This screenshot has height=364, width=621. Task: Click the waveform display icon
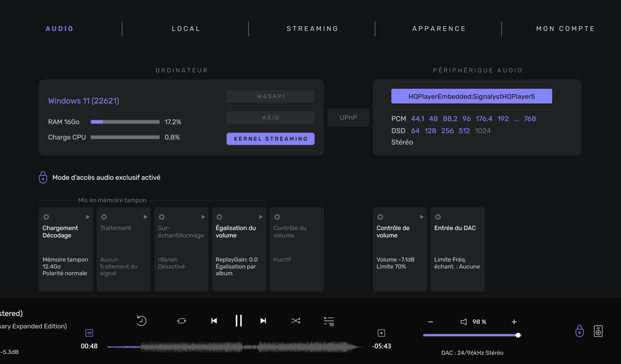click(x=89, y=333)
